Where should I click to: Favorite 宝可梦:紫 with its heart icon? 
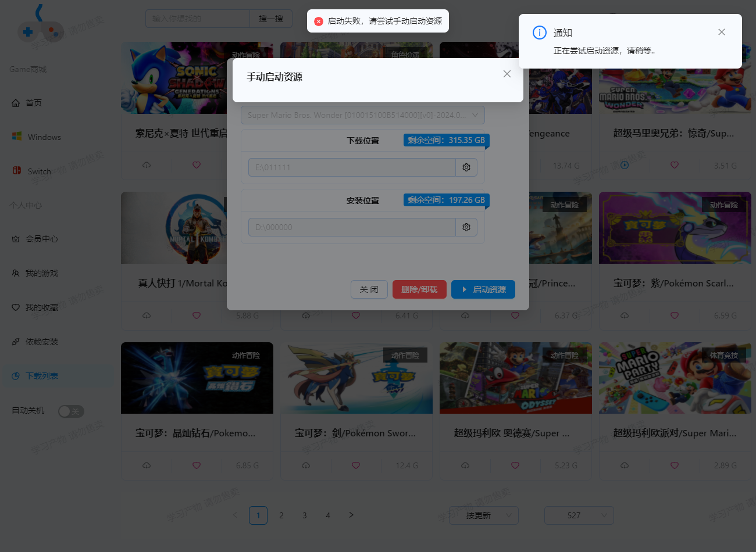tap(675, 316)
